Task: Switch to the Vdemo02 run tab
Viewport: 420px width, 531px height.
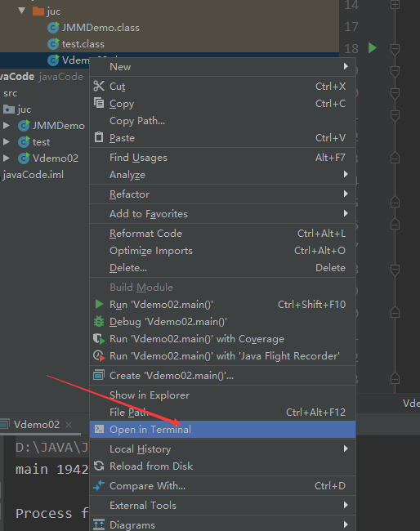Action: [x=37, y=424]
